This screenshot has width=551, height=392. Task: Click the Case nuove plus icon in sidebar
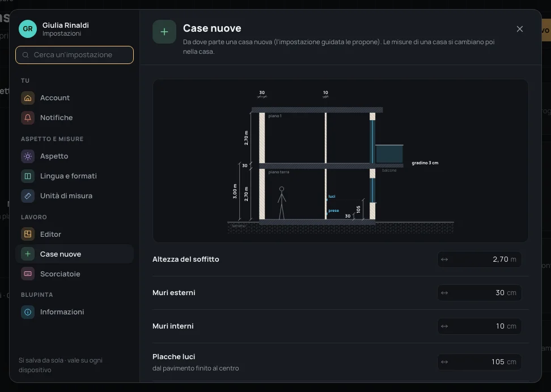[28, 254]
